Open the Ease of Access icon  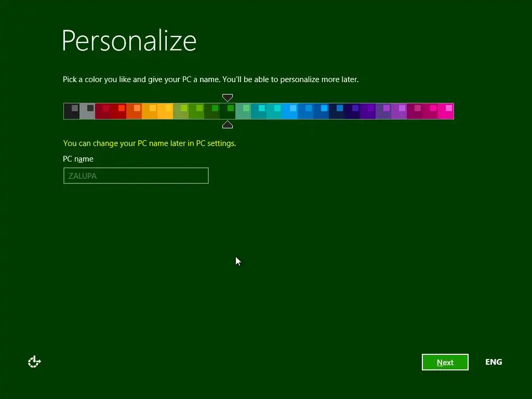[x=34, y=362]
